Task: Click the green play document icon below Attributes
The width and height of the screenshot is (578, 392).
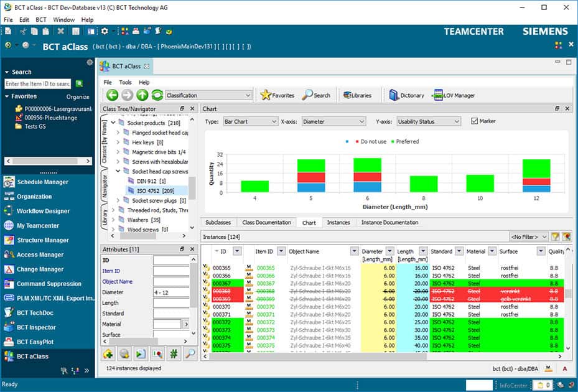Action: [x=141, y=354]
